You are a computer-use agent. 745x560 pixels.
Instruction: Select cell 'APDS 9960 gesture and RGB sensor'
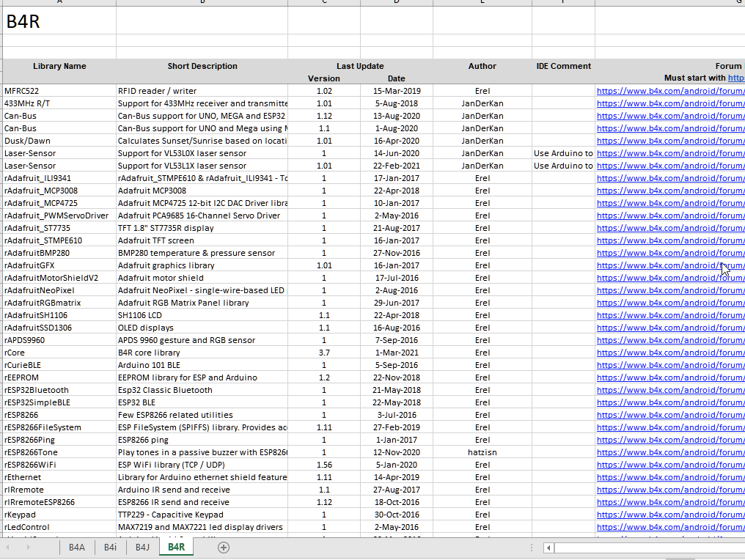pyautogui.click(x=202, y=340)
